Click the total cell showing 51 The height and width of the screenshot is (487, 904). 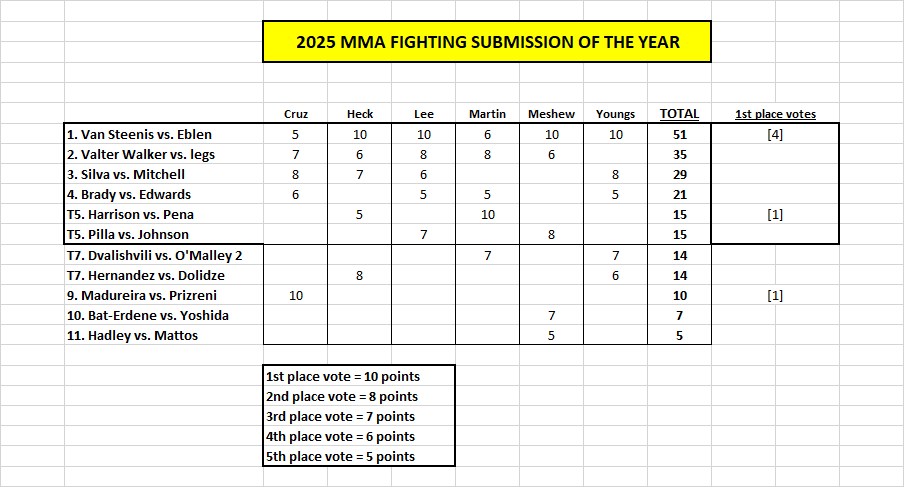click(x=680, y=134)
